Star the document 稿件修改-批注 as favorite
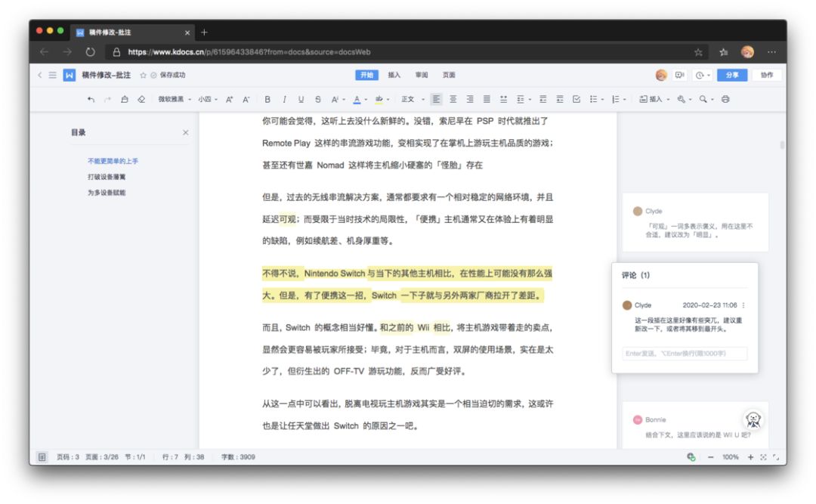The height and width of the screenshot is (504, 816). 143,76
